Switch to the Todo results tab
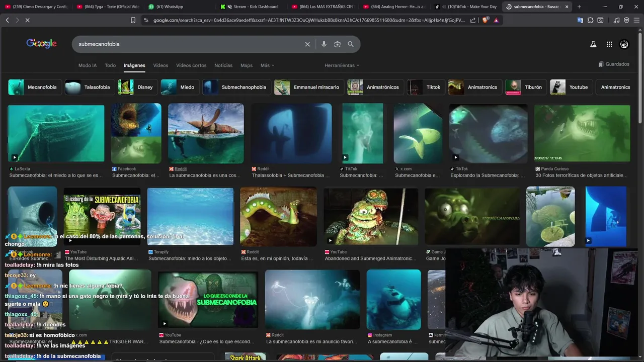 (110, 65)
